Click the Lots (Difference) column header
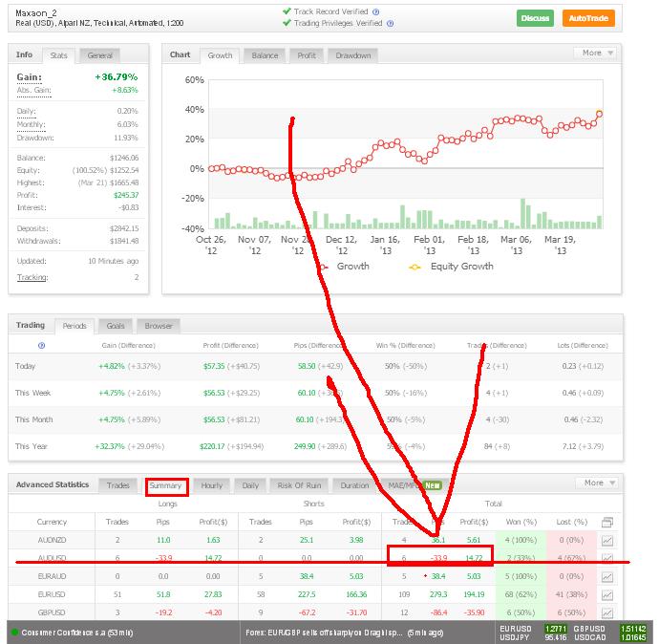The image size is (659, 644). [x=583, y=346]
